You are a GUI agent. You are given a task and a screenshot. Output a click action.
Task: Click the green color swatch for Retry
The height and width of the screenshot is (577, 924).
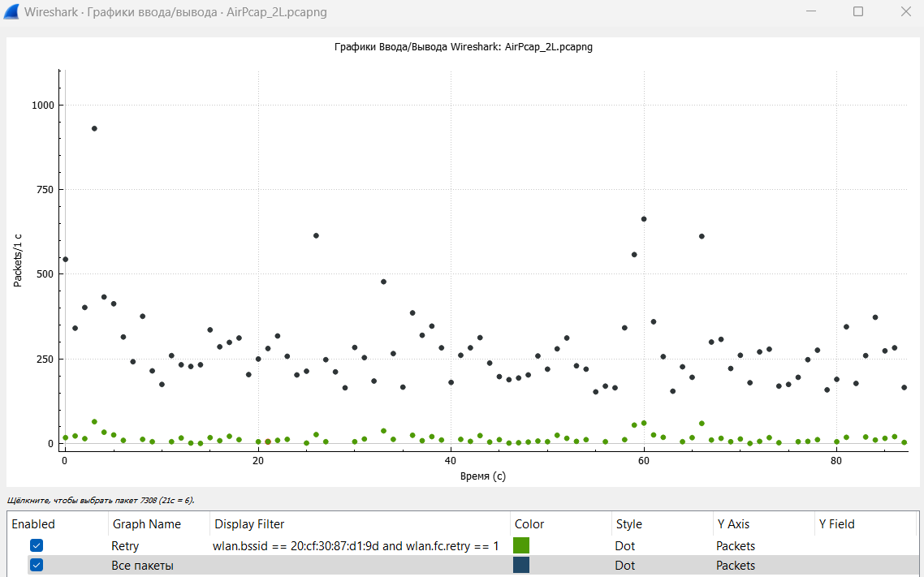point(521,545)
